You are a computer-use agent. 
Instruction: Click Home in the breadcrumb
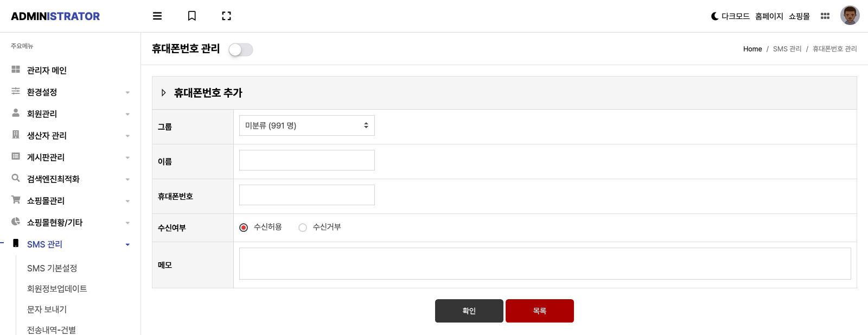(752, 49)
